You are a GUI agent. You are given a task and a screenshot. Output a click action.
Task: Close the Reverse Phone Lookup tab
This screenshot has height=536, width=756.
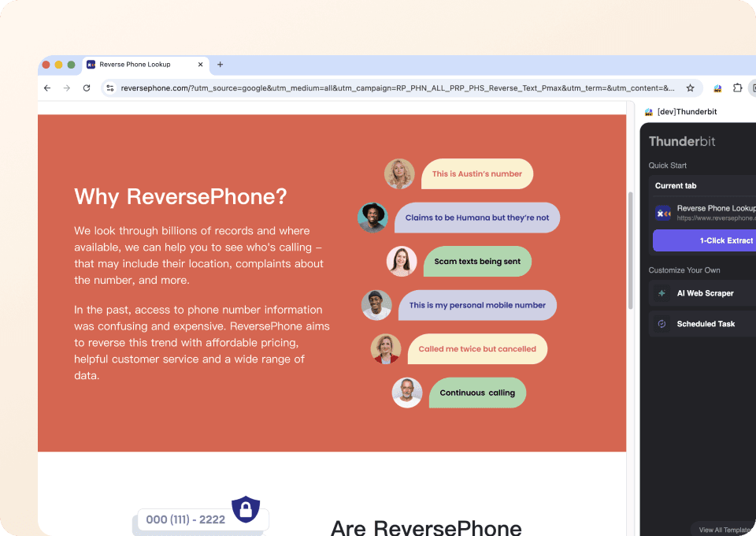(x=201, y=64)
